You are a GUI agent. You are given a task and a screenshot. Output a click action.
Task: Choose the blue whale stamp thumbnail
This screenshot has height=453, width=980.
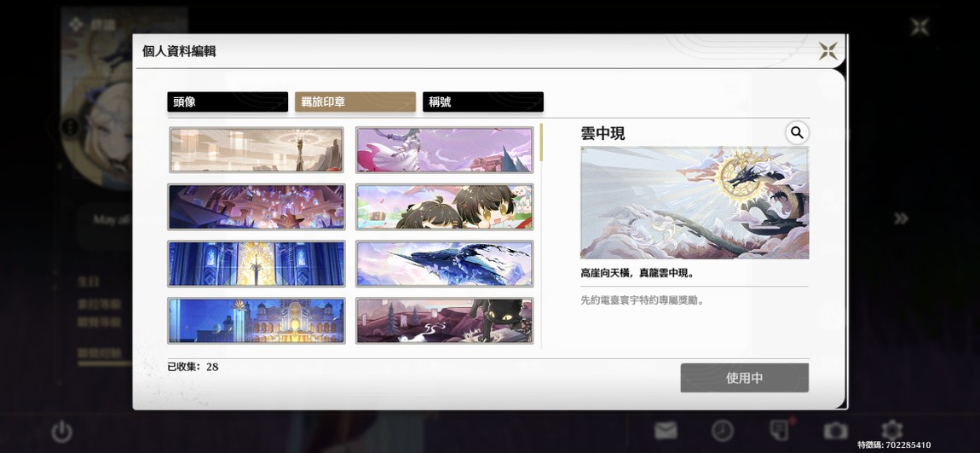click(444, 264)
